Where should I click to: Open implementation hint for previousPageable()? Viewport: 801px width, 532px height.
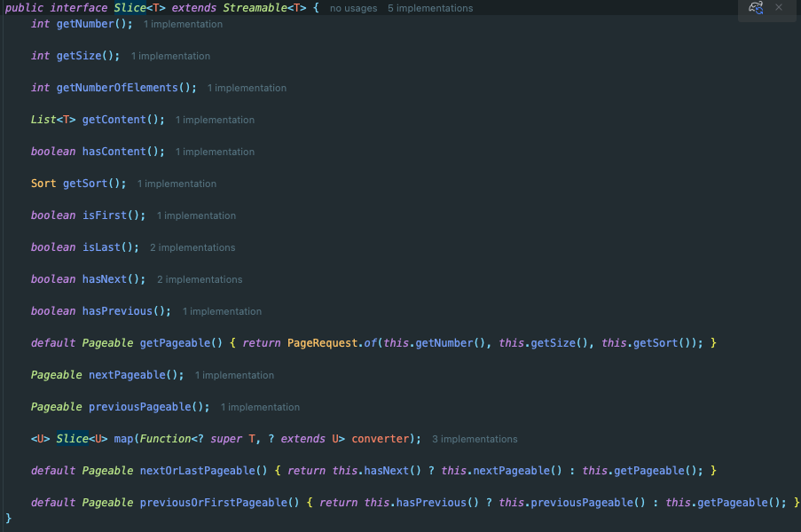(x=260, y=407)
